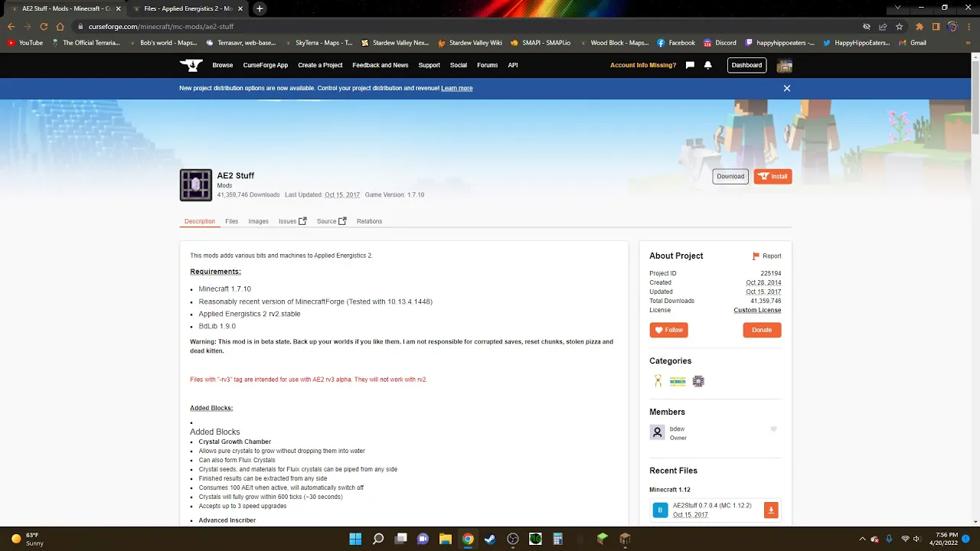The width and height of the screenshot is (980, 551).
Task: Download AE2Stuff 0.7.0.4 file via orange icon
Action: 771,510
